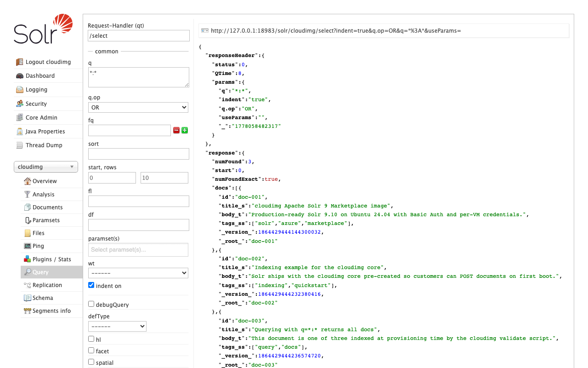Viewport: 588px width, 368px height.
Task: Click the "id":"doc-003" line
Action: [x=243, y=321]
